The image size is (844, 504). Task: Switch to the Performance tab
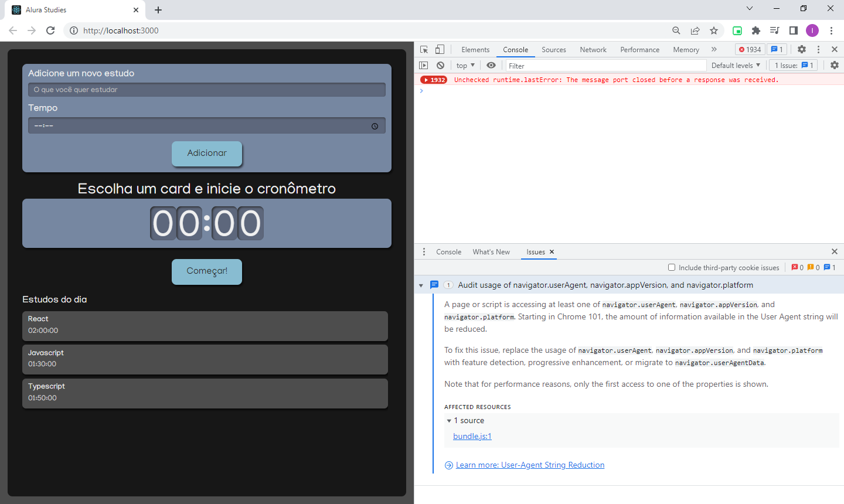tap(640, 50)
